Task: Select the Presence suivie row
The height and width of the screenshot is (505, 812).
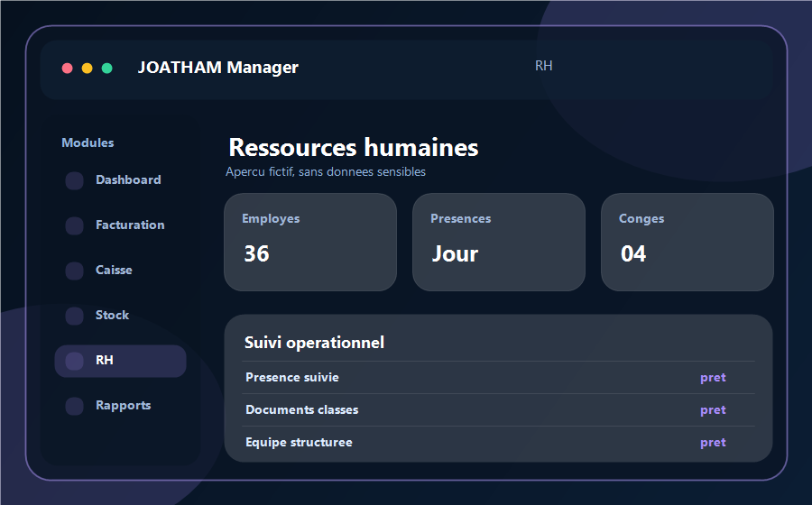Action: tap(498, 377)
